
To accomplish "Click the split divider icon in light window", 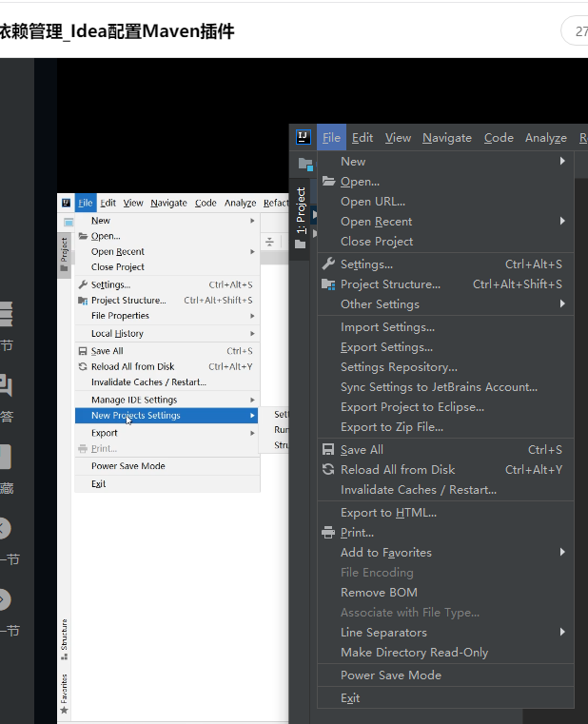I will [x=270, y=242].
